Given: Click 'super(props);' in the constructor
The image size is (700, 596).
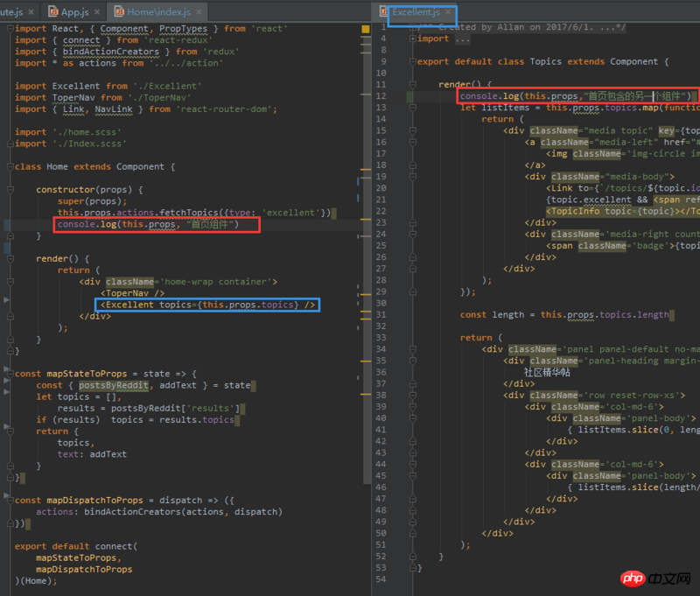Looking at the screenshot, I should point(92,201).
